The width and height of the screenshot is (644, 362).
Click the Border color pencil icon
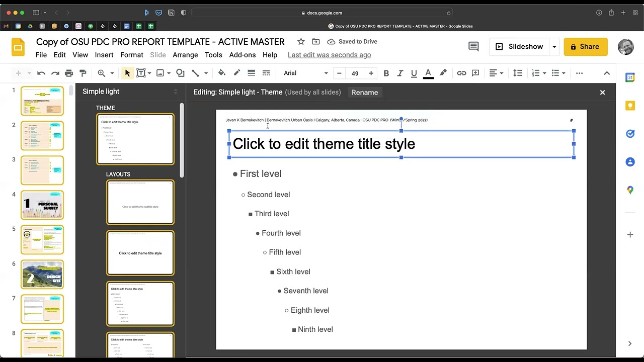coord(236,73)
